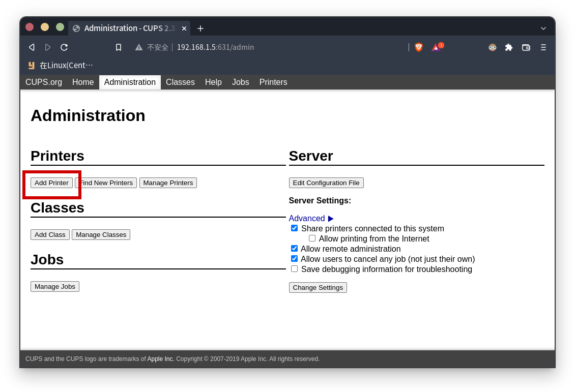
Task: Go to the Printers navigation tab
Action: click(273, 82)
